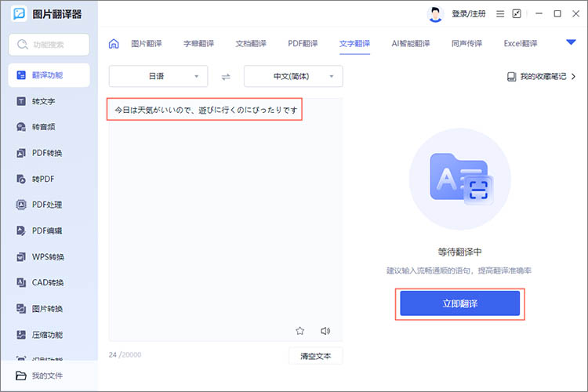Swap source and target languages
Viewport: 588px width, 392px height.
pyautogui.click(x=226, y=77)
